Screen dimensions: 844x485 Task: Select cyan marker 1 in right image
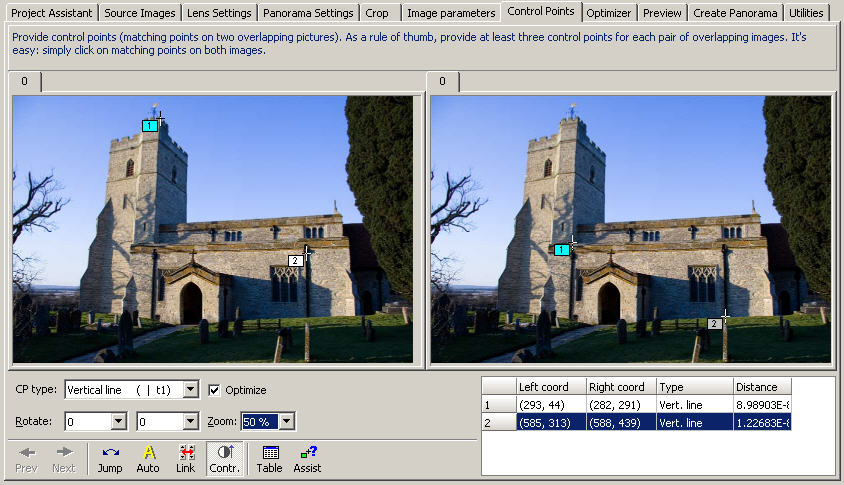[561, 249]
